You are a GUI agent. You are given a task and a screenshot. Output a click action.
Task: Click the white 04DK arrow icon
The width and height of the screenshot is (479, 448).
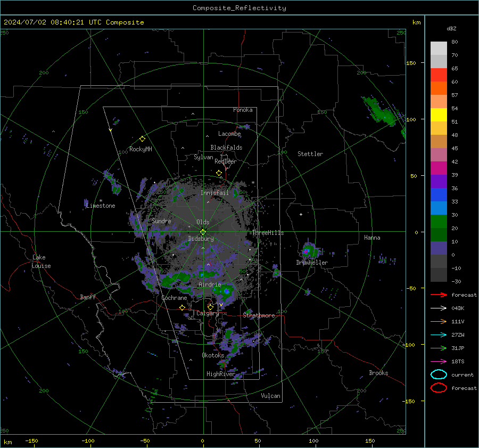[x=439, y=308]
